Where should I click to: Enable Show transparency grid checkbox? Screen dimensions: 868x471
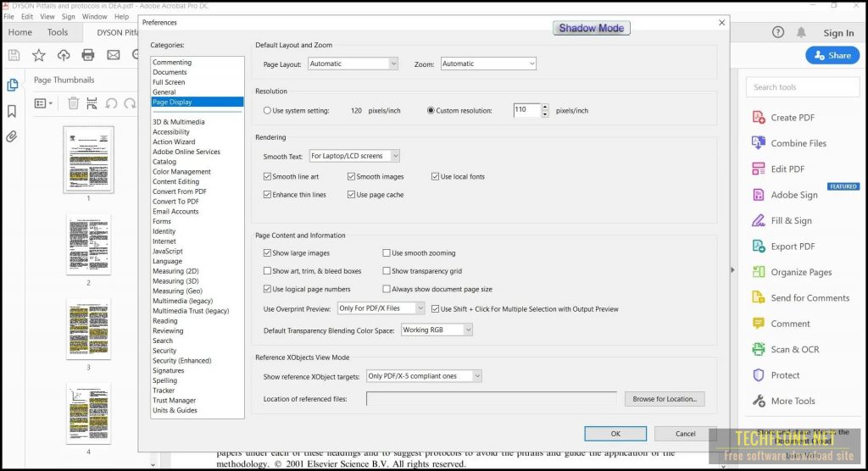387,271
